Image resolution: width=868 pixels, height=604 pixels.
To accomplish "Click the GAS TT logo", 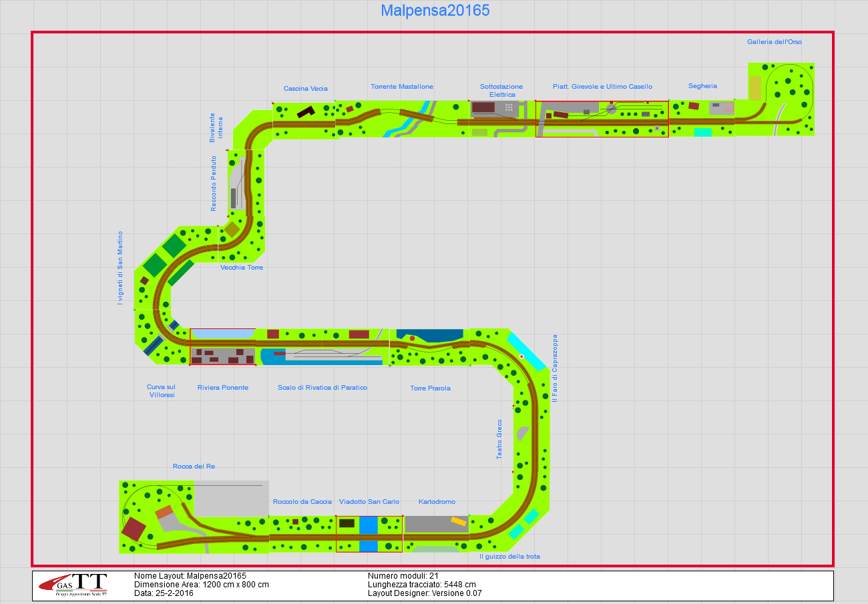I will (73, 585).
